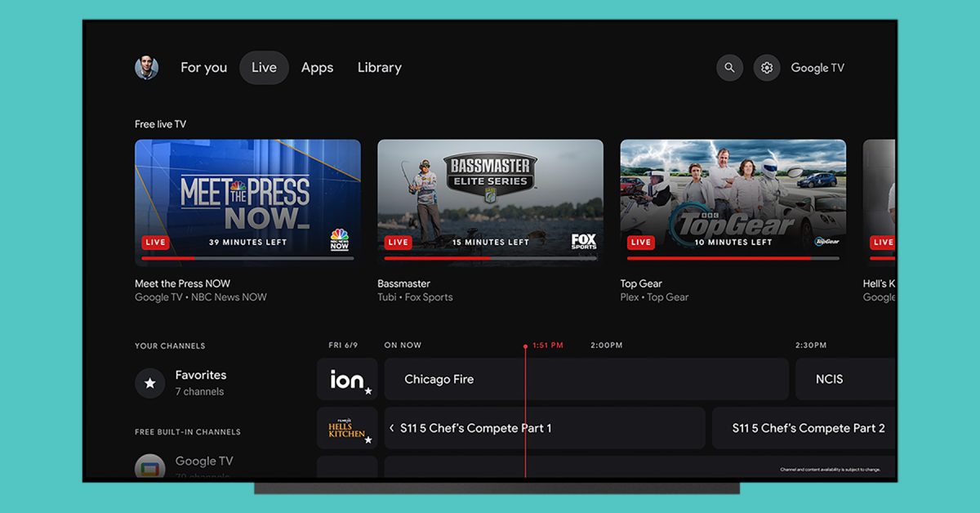Image resolution: width=980 pixels, height=513 pixels.
Task: Open the Top Gear thumbnail
Action: point(733,203)
